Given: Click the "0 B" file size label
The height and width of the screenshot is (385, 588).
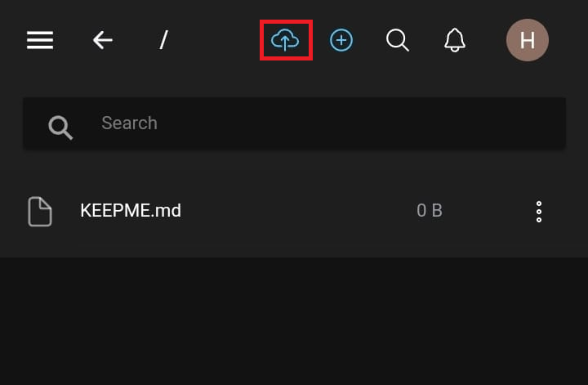Looking at the screenshot, I should coord(430,211).
